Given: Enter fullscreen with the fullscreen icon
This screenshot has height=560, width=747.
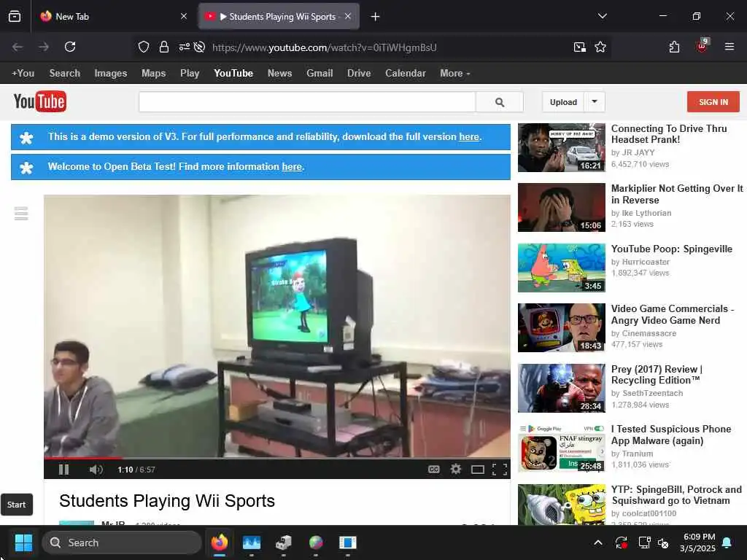Looking at the screenshot, I should tap(499, 470).
